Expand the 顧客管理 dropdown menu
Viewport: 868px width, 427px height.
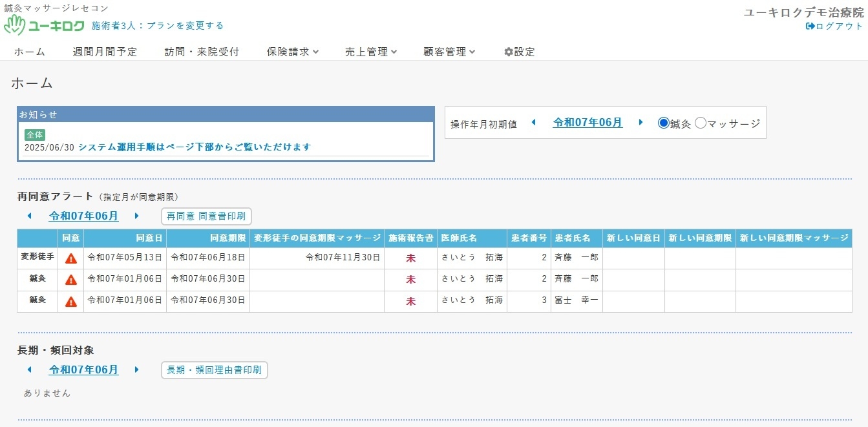[x=449, y=52]
